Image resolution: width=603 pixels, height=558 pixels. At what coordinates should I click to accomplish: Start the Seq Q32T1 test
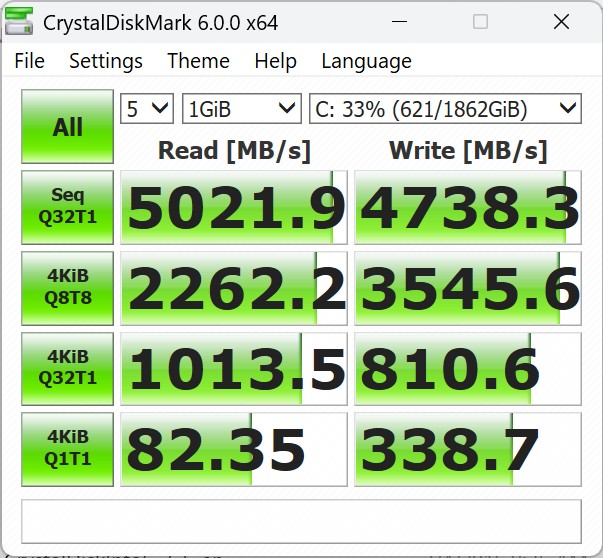67,207
